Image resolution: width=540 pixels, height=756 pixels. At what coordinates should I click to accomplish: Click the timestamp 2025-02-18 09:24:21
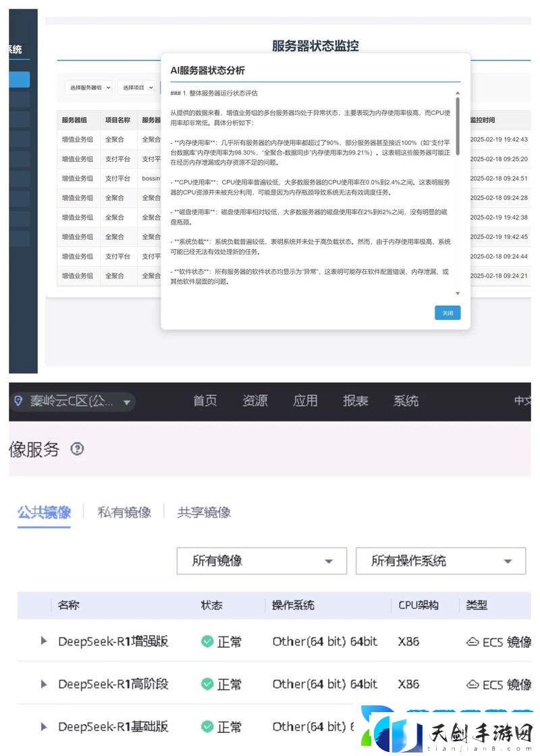[499, 276]
